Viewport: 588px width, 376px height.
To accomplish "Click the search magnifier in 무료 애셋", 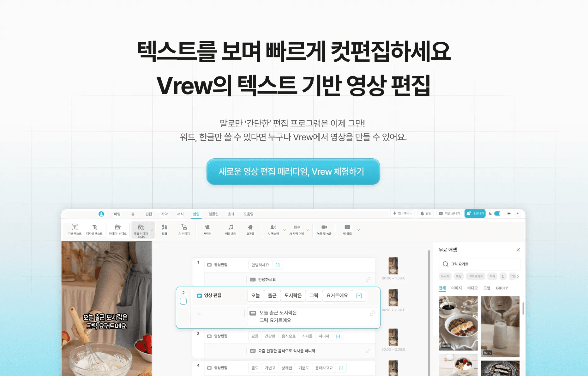I will [x=445, y=264].
